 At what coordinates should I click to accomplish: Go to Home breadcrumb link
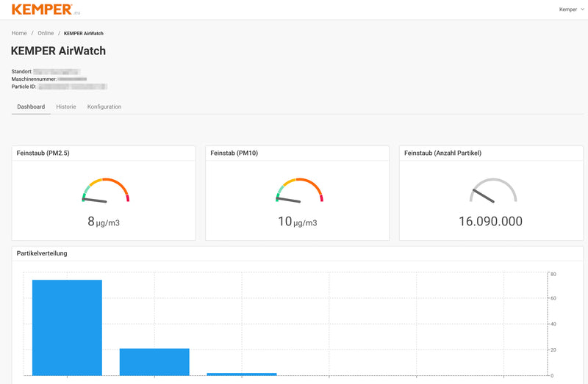(x=19, y=33)
